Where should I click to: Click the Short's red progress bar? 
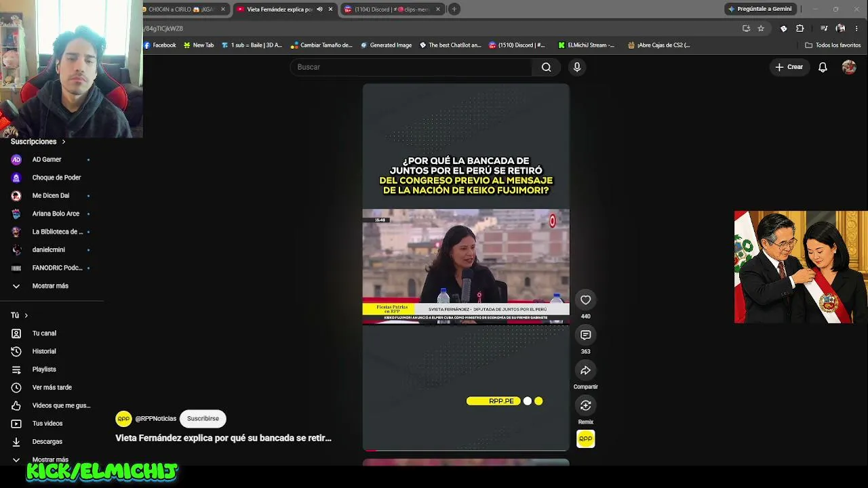466,450
